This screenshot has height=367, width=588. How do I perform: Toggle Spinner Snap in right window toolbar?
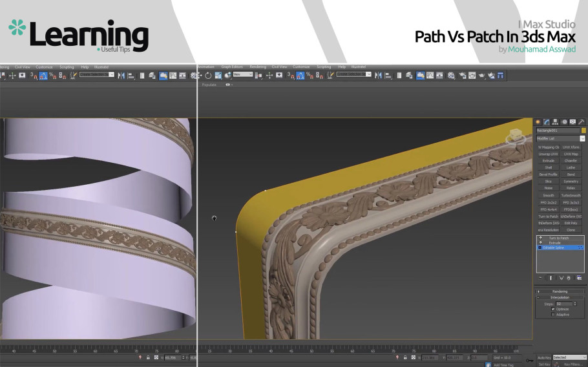pyautogui.click(x=319, y=76)
